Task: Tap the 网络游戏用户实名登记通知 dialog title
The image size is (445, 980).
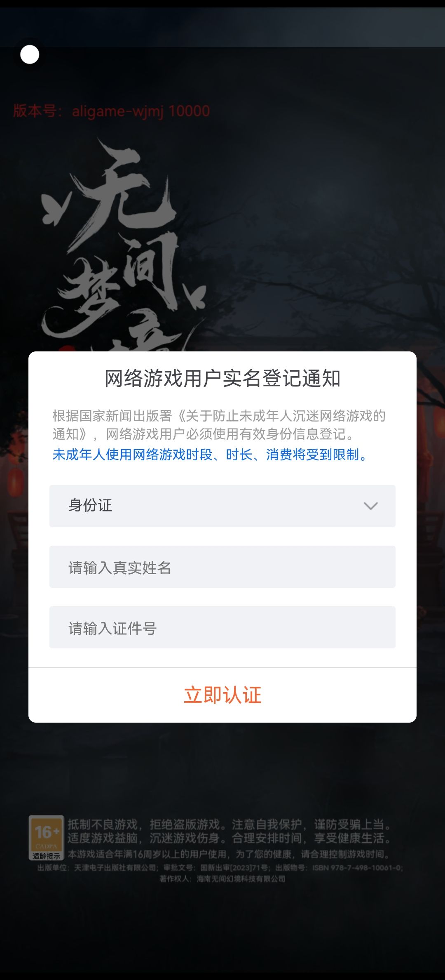Action: pos(222,378)
